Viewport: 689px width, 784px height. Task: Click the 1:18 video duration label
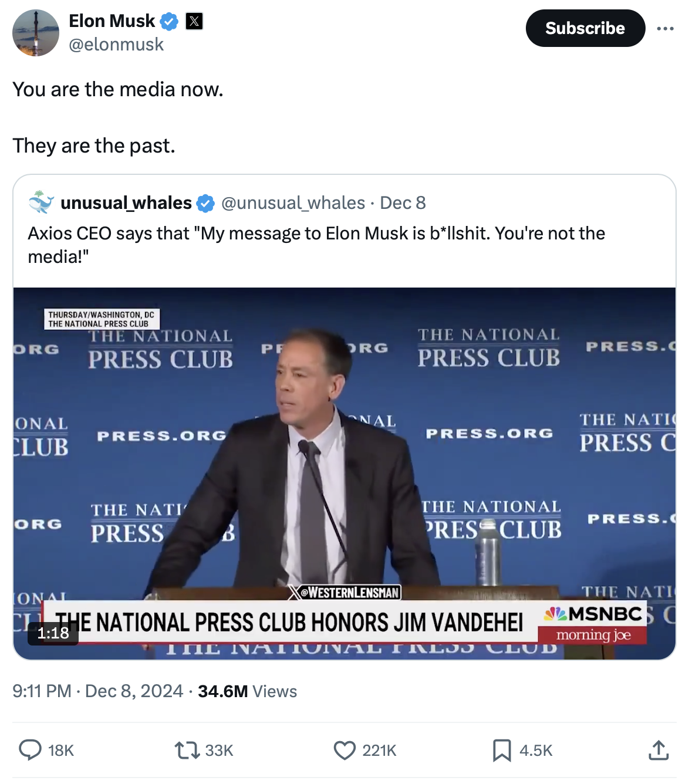(x=53, y=633)
